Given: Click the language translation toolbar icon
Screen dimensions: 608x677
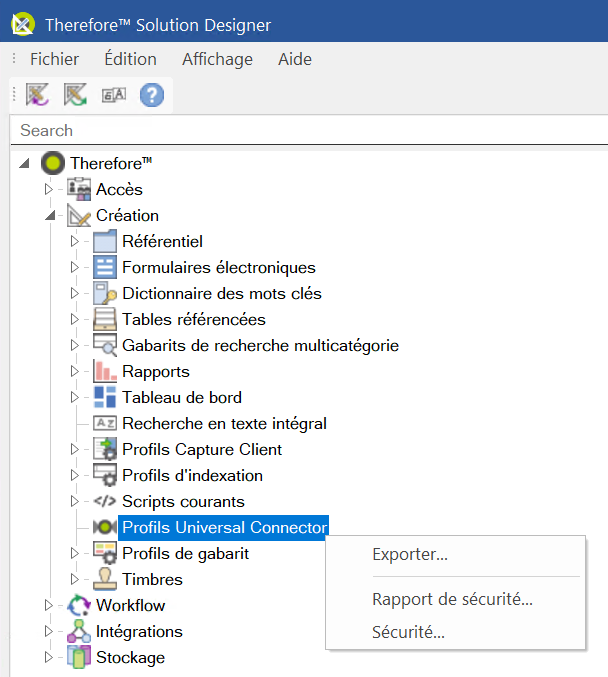Looking at the screenshot, I should coord(113,95).
